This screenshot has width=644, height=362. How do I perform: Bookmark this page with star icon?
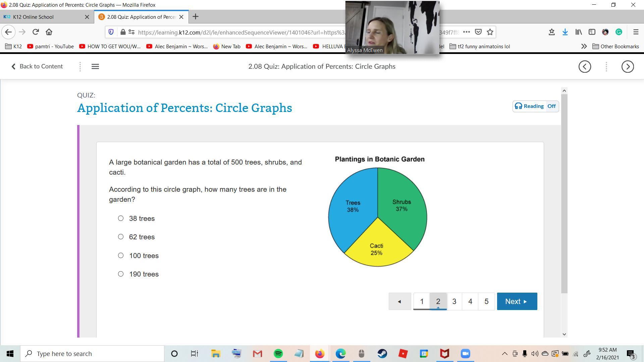490,32
